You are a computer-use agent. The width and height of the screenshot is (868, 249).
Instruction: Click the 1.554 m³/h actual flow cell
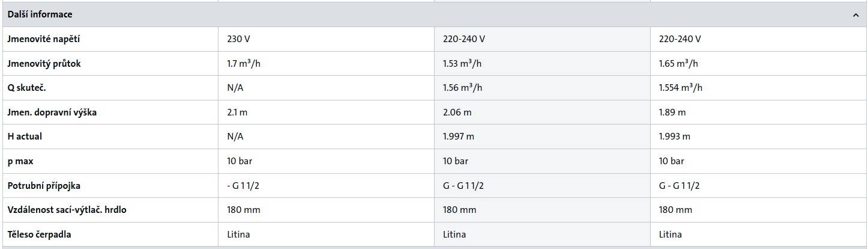click(681, 88)
